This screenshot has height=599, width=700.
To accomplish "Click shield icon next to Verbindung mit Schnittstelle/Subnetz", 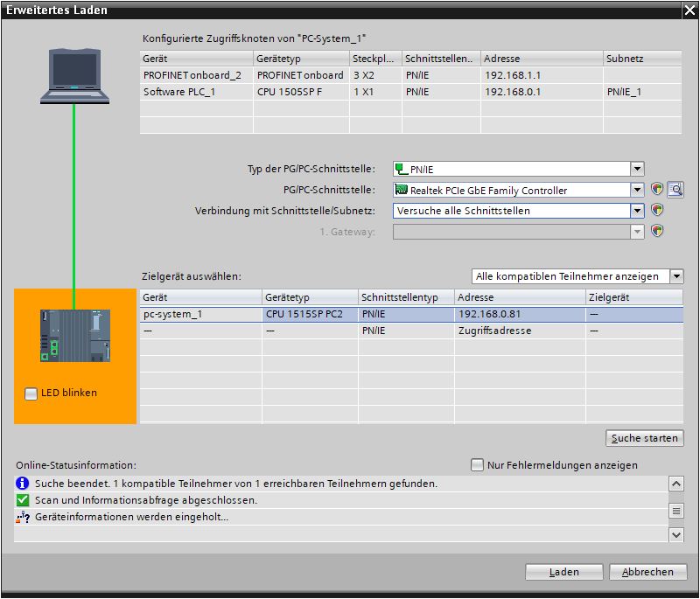I will click(657, 211).
